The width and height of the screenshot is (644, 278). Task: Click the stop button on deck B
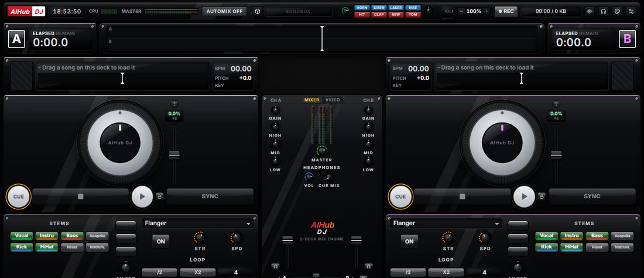463,196
